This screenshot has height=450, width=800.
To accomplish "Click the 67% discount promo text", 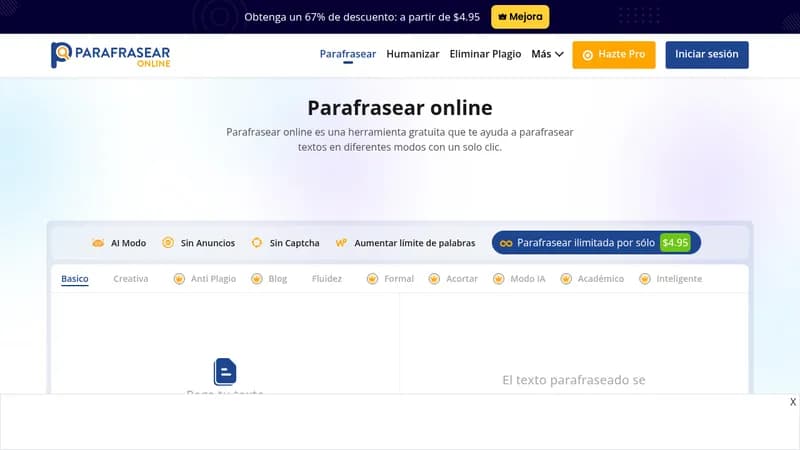I will pyautogui.click(x=362, y=17).
